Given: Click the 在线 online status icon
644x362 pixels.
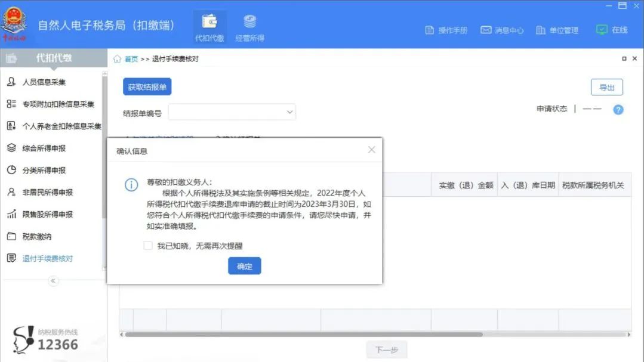Looking at the screenshot, I should click(602, 30).
